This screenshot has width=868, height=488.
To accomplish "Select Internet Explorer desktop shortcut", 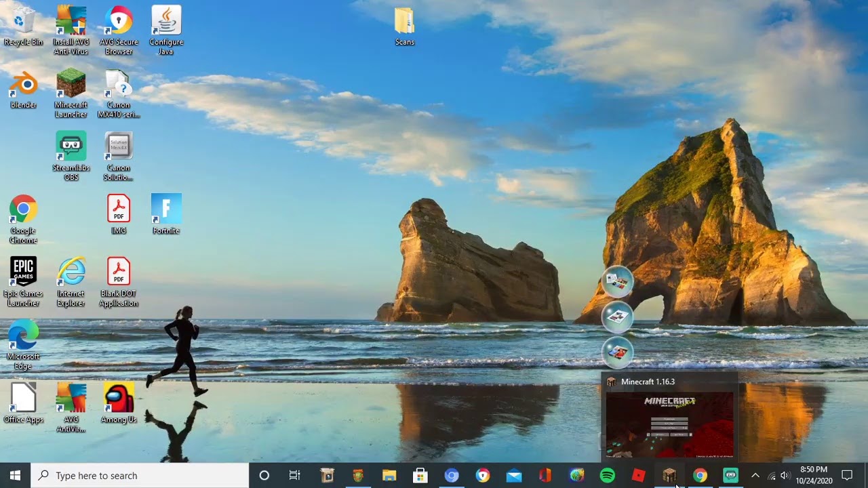I will (x=71, y=283).
